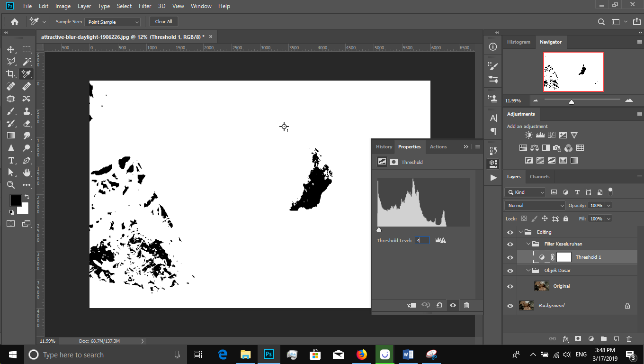Image resolution: width=644 pixels, height=364 pixels.
Task: Collapse the Filter Keseluruhan group
Action: 529,244
